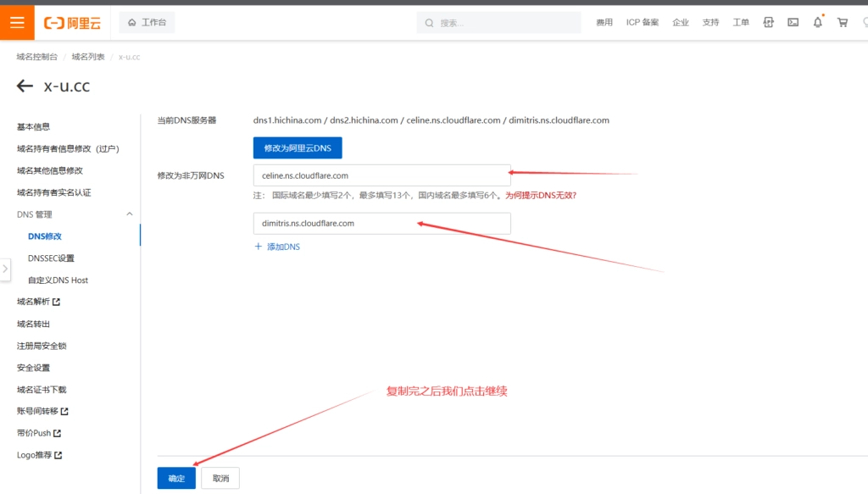Screen dimensions: 868x494
Task: Open the 支持 menu
Action: [x=710, y=23]
